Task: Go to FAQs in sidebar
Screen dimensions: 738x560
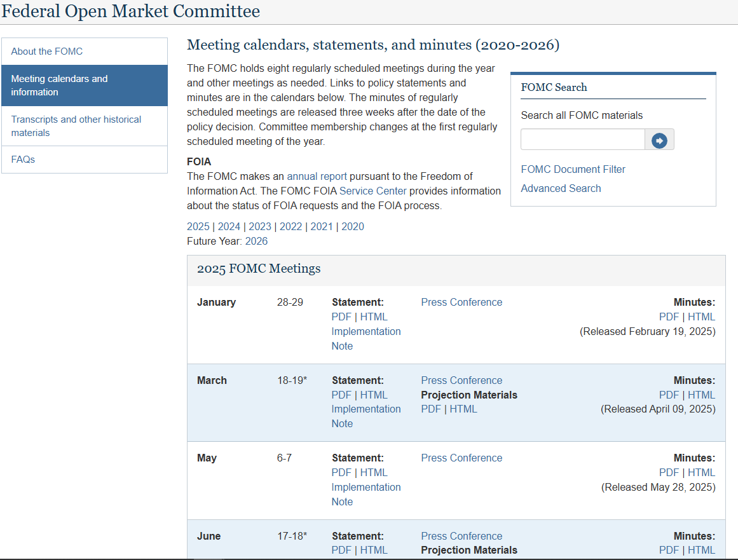Action: (x=23, y=160)
